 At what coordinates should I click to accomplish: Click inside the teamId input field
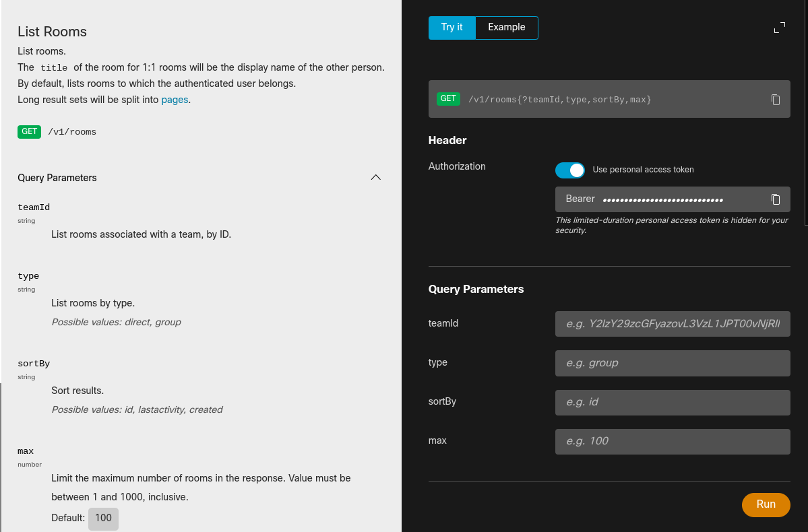pos(672,324)
